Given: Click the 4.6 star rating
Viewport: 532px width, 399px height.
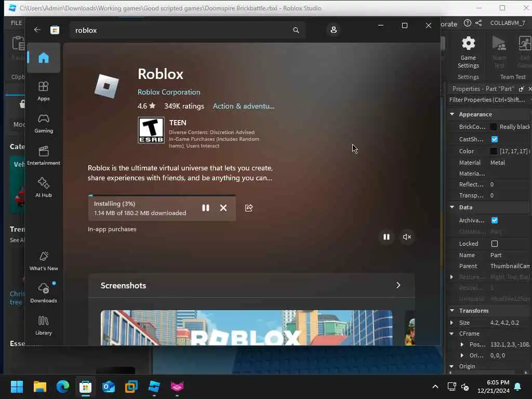Looking at the screenshot, I should coord(146,106).
